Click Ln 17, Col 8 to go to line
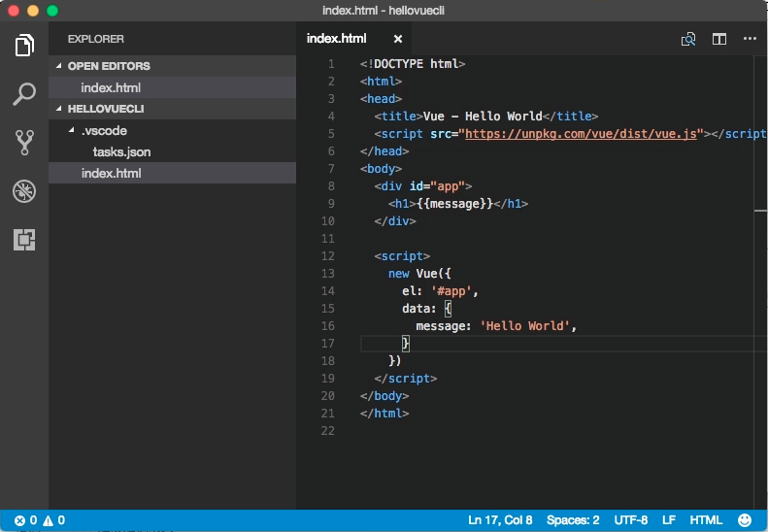The height and width of the screenshot is (532, 768). coord(500,520)
